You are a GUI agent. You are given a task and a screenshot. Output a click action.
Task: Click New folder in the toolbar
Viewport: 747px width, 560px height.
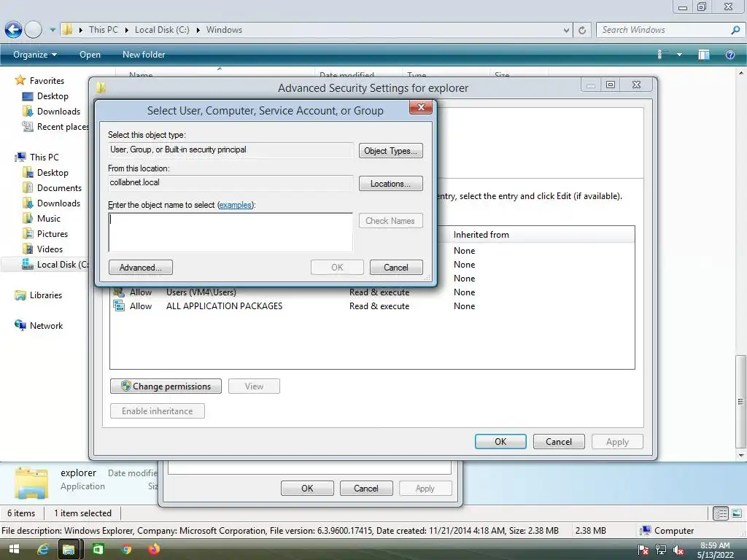pyautogui.click(x=144, y=54)
